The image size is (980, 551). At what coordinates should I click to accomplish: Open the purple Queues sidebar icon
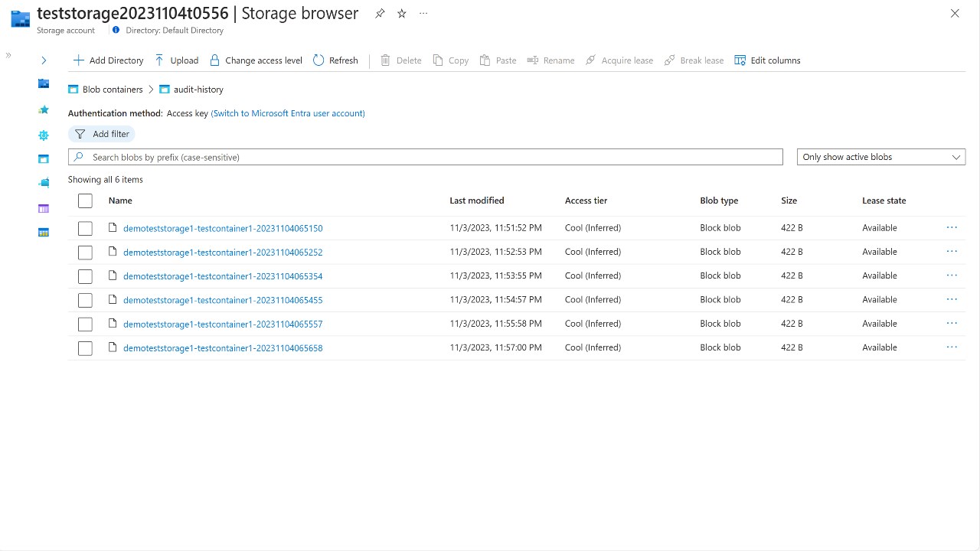point(44,208)
